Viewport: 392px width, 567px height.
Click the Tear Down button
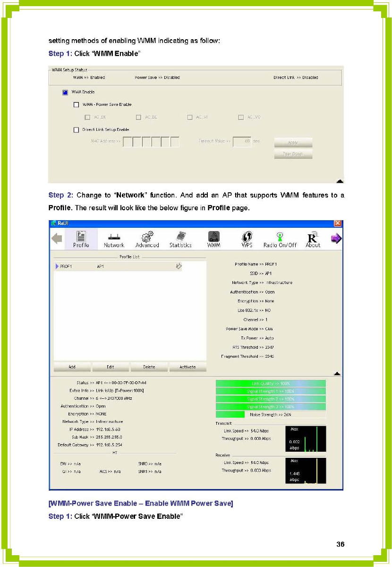tap(293, 154)
